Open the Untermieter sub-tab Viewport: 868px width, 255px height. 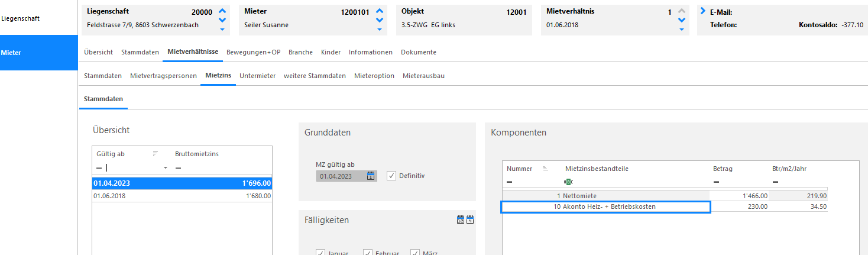click(x=258, y=76)
